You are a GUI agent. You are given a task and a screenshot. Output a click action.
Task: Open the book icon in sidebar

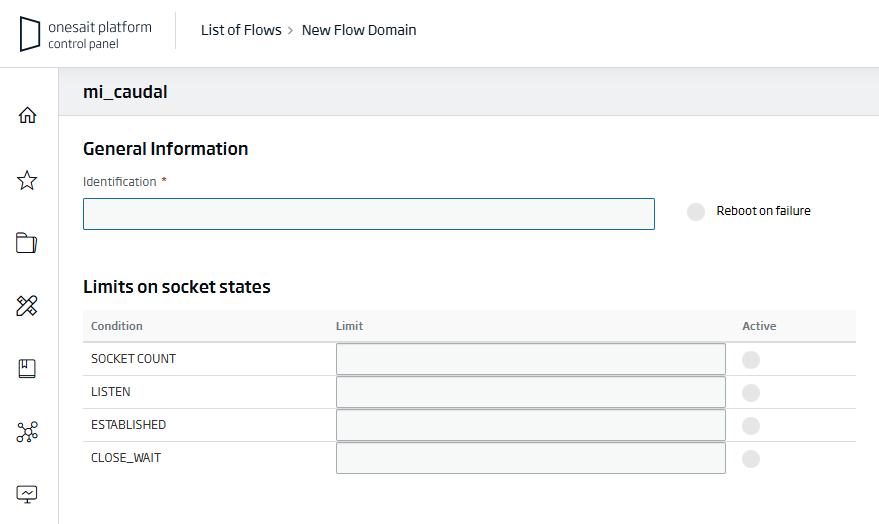(28, 369)
